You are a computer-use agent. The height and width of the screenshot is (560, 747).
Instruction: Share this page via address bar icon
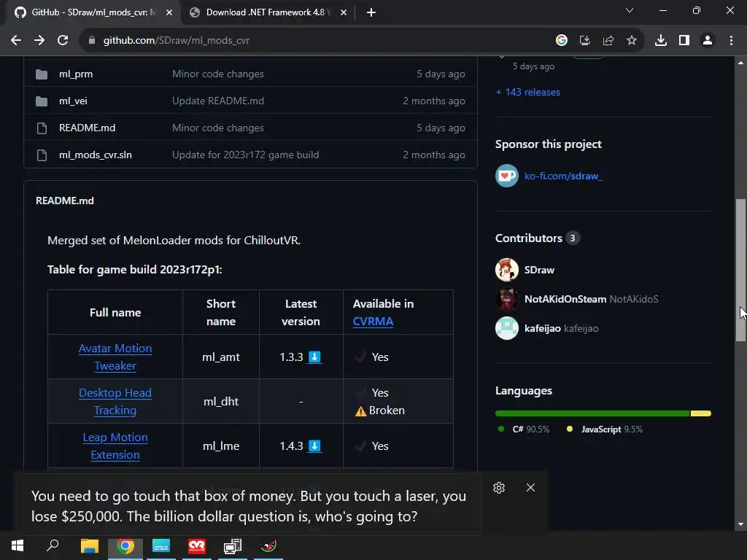[x=608, y=41]
